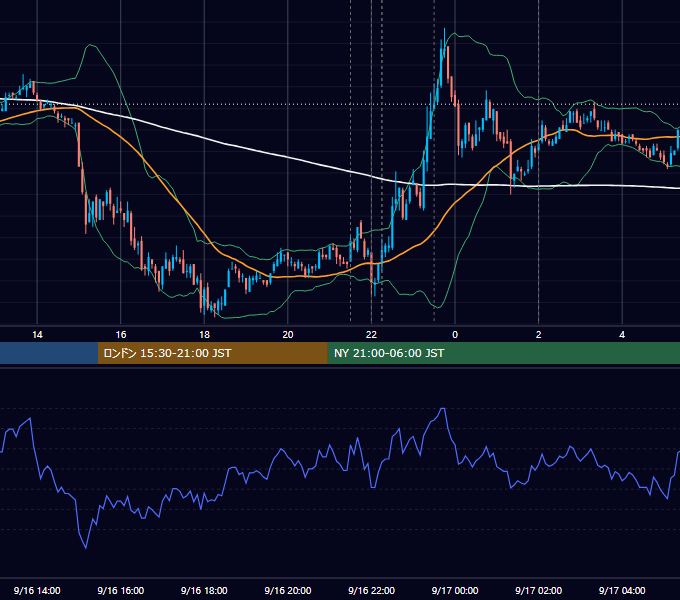Click the 18 hour label on upper chart
The image size is (680, 600).
click(204, 335)
